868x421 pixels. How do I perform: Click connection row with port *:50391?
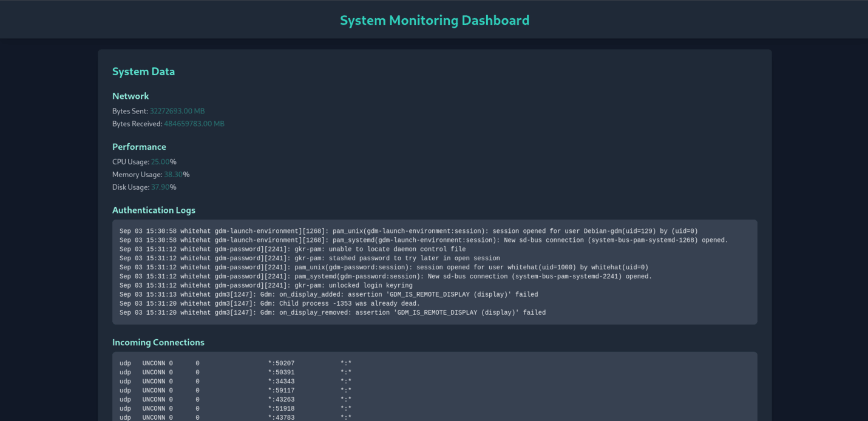[x=236, y=372]
